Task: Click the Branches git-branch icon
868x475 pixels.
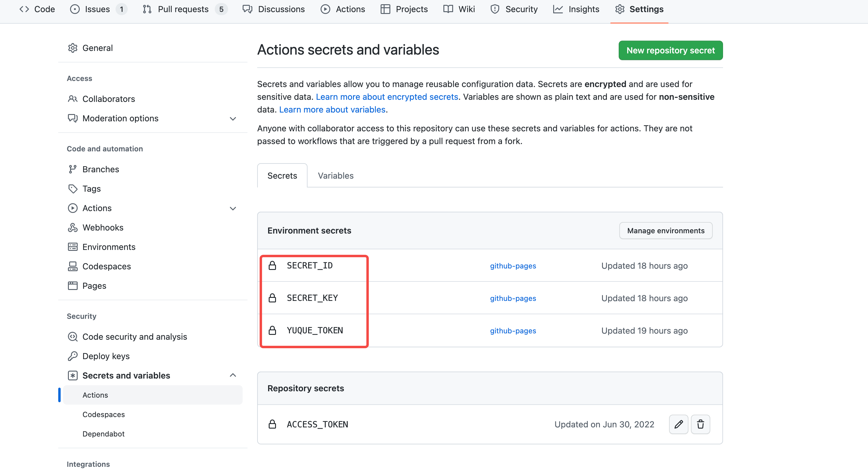Action: click(x=72, y=169)
